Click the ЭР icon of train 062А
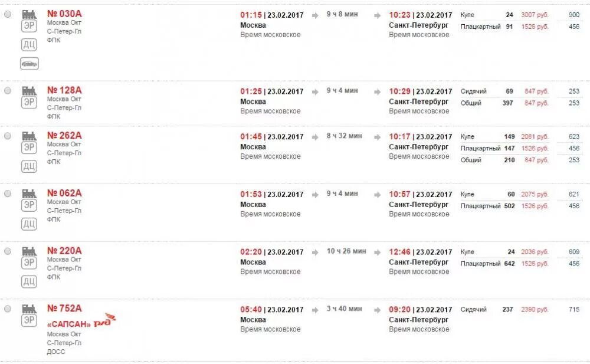 click(29, 205)
